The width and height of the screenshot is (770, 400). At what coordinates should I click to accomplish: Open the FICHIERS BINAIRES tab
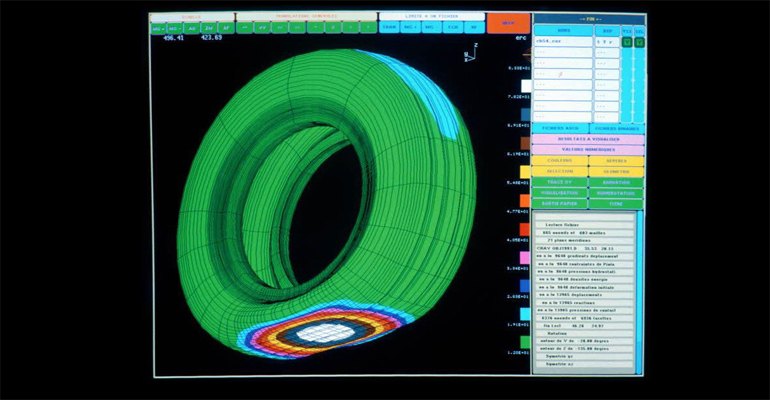[x=616, y=129]
